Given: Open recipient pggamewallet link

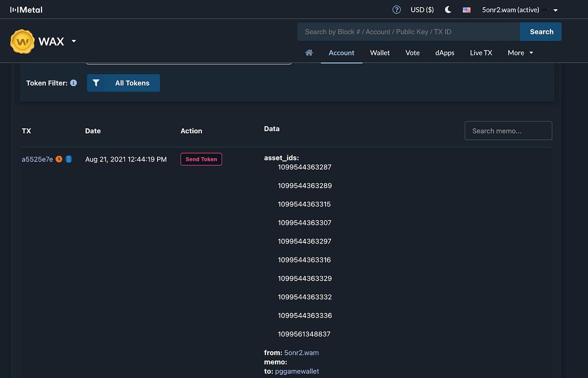Looking at the screenshot, I should [x=297, y=371].
